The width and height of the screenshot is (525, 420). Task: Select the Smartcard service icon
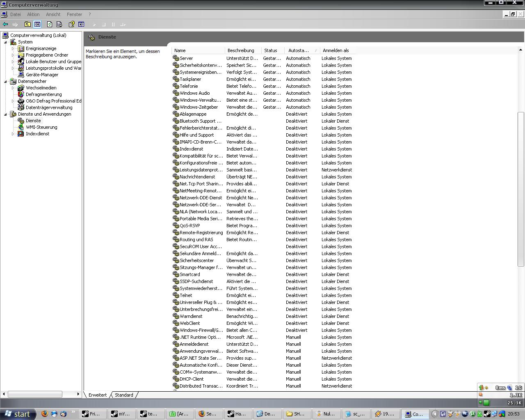pyautogui.click(x=176, y=274)
